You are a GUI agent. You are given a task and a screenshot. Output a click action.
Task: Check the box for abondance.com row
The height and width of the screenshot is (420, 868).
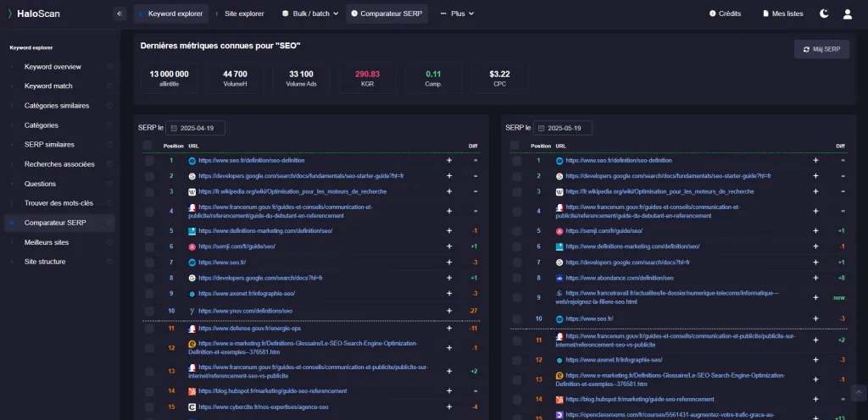pos(516,278)
